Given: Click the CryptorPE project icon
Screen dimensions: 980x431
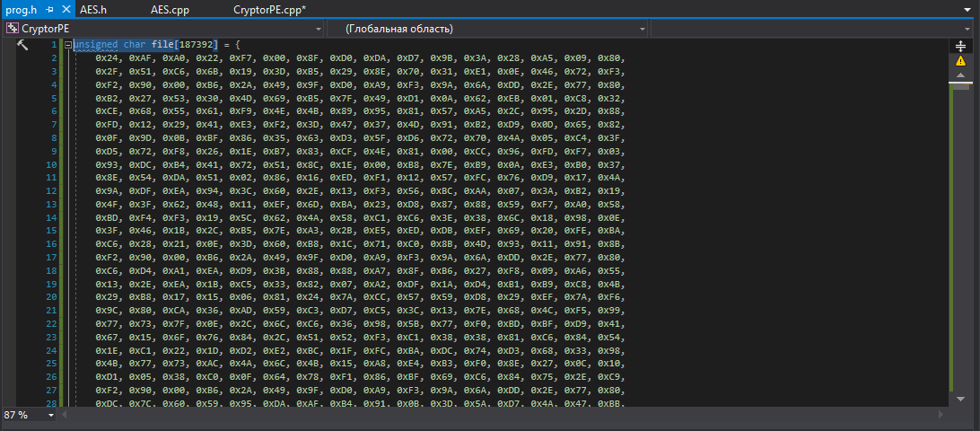Looking at the screenshot, I should pyautogui.click(x=12, y=29).
